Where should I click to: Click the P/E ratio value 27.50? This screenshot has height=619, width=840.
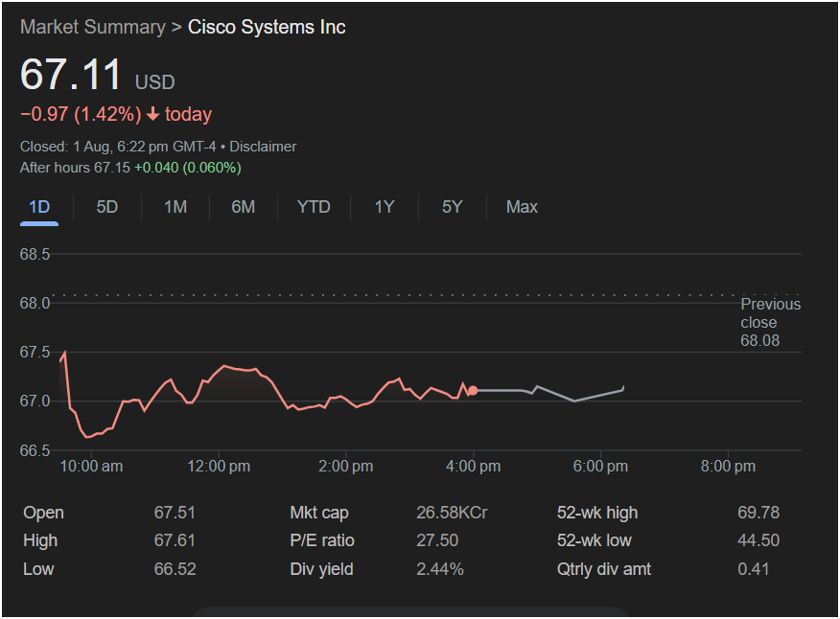437,540
